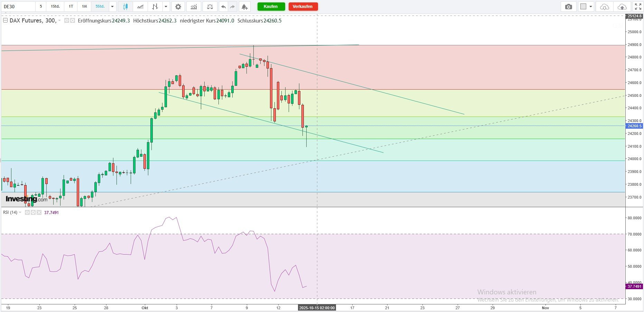This screenshot has width=644, height=312.
Task: Toggle DAX Futures series visibility eye
Action: coord(67,21)
